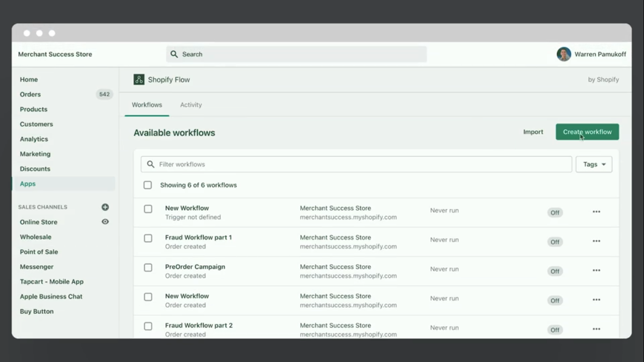Open Messenger sales channel
This screenshot has height=362, width=644.
(x=37, y=266)
